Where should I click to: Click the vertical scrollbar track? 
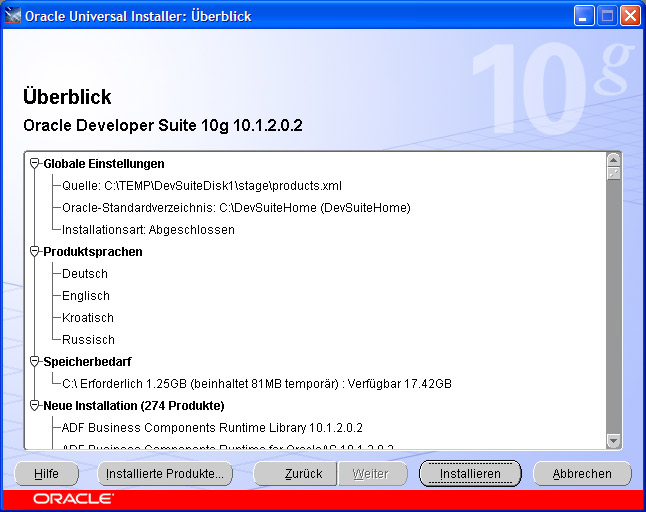(x=613, y=307)
